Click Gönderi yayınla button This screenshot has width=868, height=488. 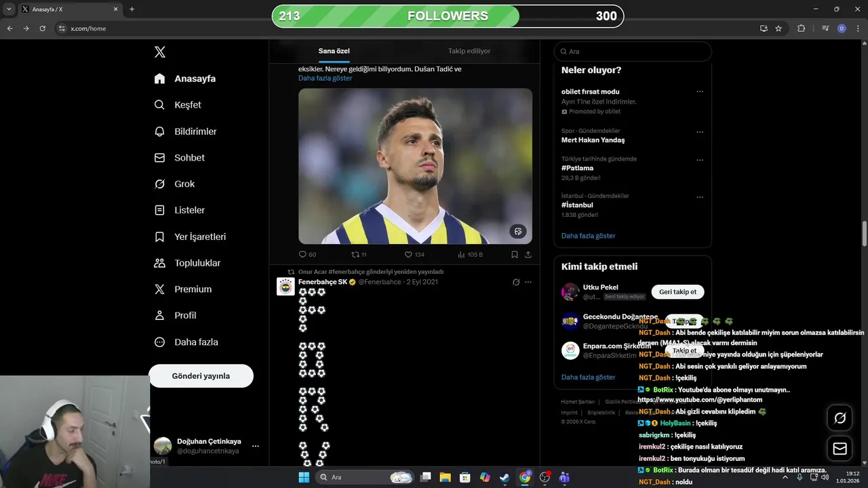[201, 376]
